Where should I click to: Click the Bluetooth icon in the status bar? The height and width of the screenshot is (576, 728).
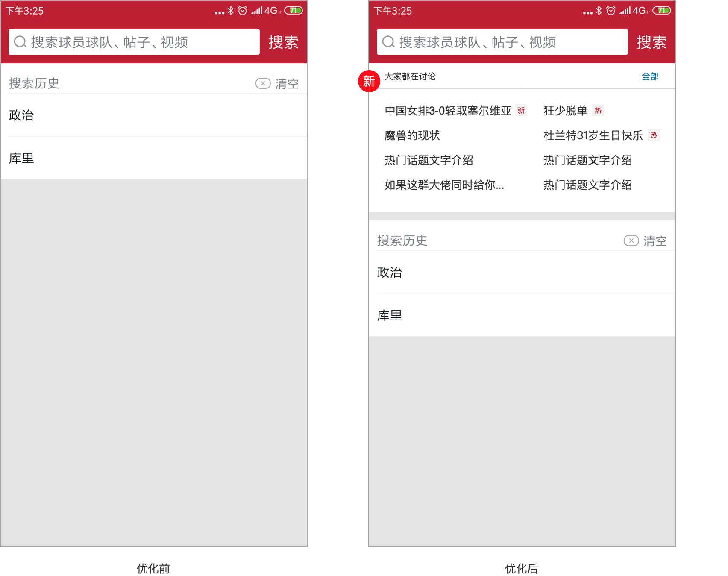click(231, 10)
